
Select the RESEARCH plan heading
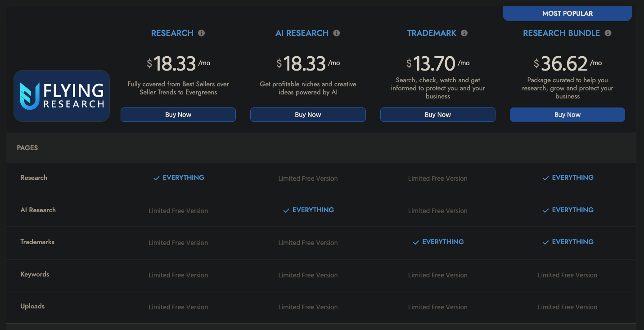[x=172, y=33]
